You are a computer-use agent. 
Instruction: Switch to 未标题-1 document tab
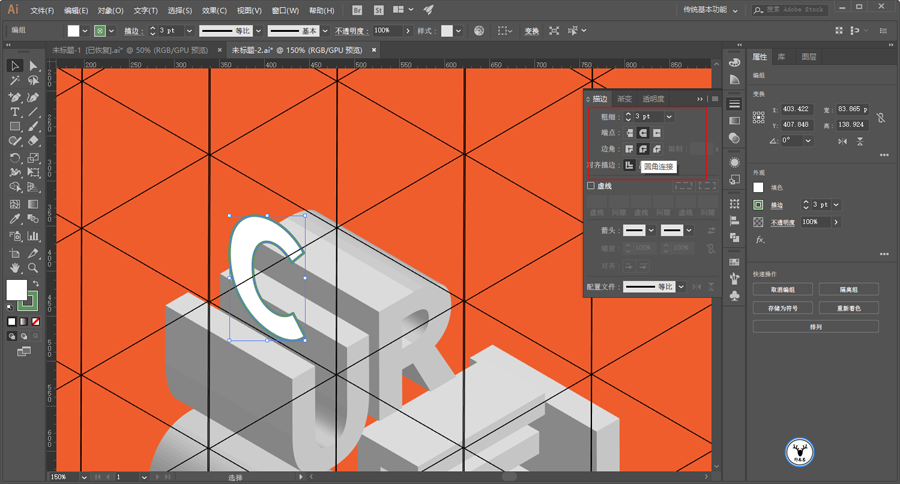(x=130, y=51)
